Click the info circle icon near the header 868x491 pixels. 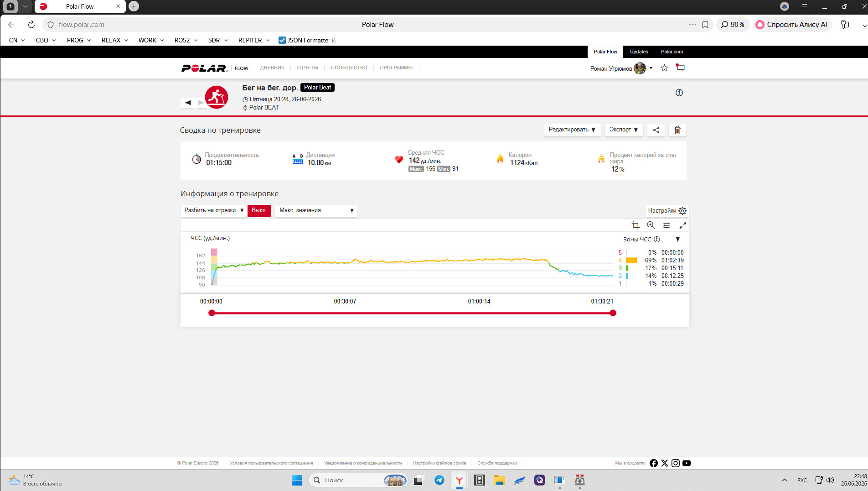679,93
